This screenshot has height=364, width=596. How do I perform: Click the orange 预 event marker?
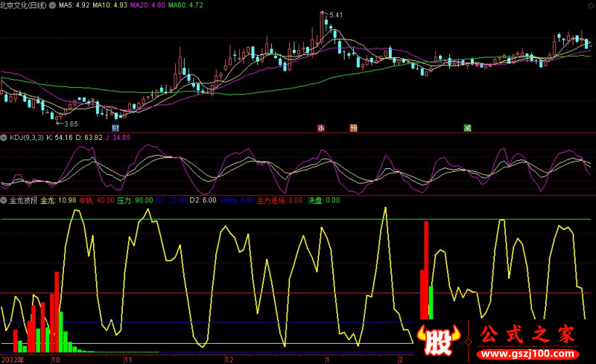tap(353, 127)
